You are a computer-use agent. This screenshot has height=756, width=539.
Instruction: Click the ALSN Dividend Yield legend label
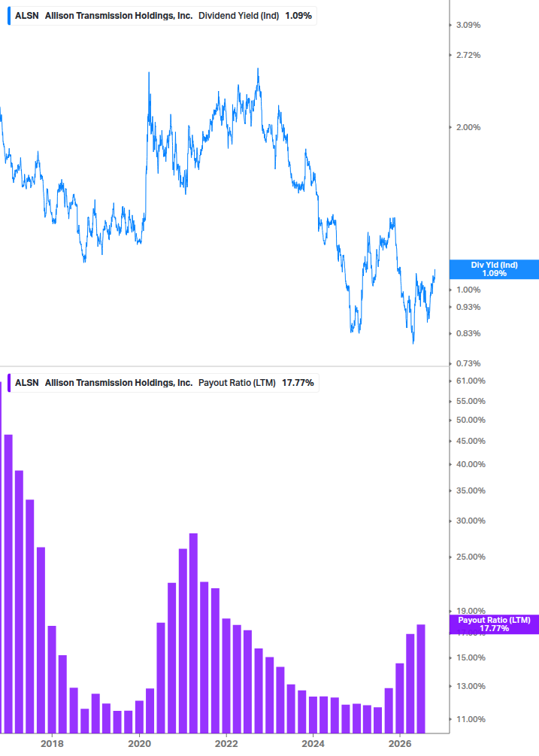pyautogui.click(x=163, y=16)
